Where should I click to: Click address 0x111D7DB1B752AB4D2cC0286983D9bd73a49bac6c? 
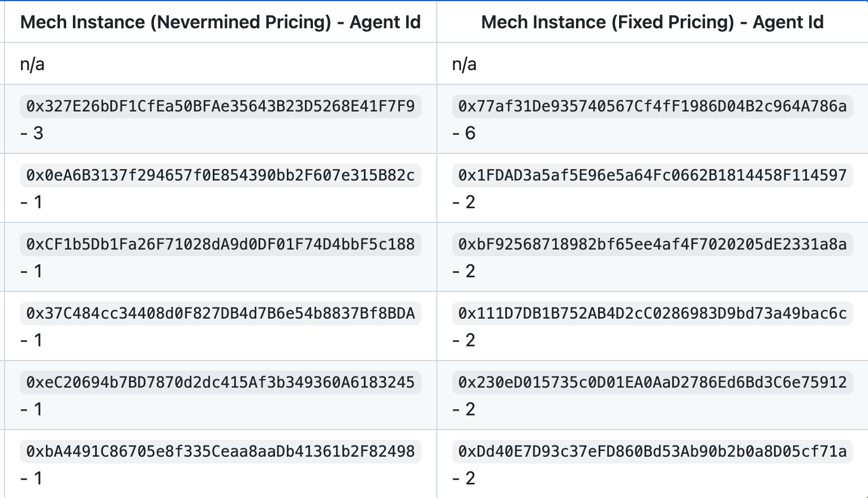click(652, 314)
